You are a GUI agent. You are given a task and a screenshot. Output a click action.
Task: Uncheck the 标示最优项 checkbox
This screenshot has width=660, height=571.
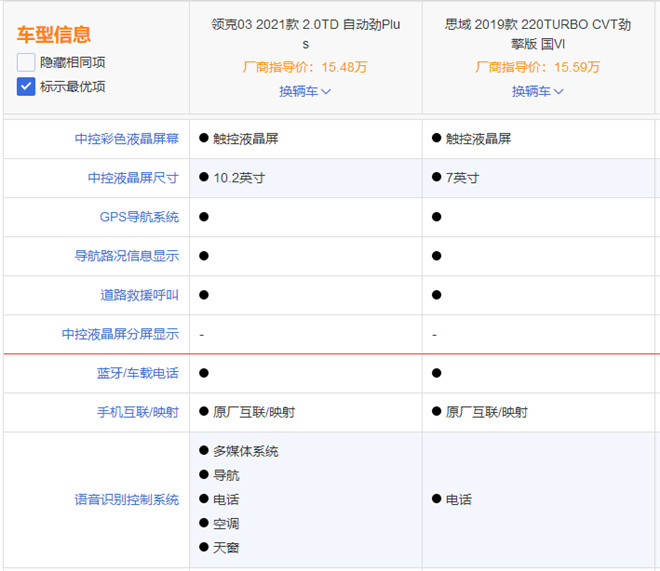(x=26, y=87)
